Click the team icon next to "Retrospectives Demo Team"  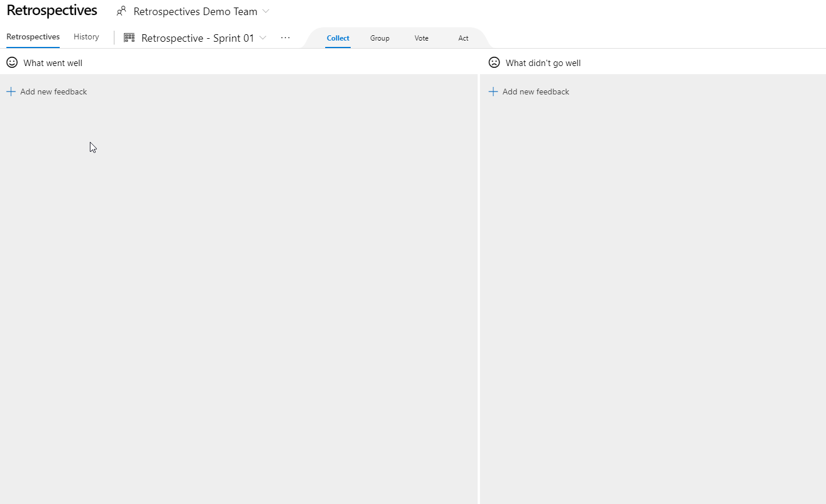121,11
